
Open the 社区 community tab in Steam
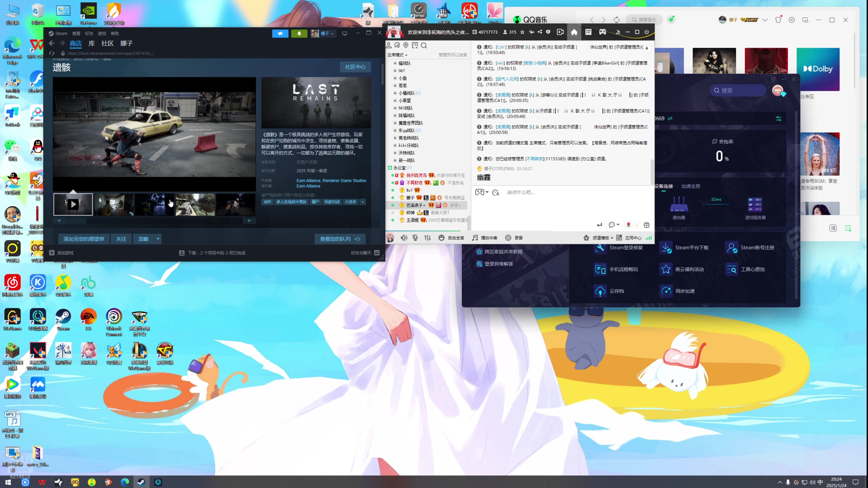click(107, 43)
